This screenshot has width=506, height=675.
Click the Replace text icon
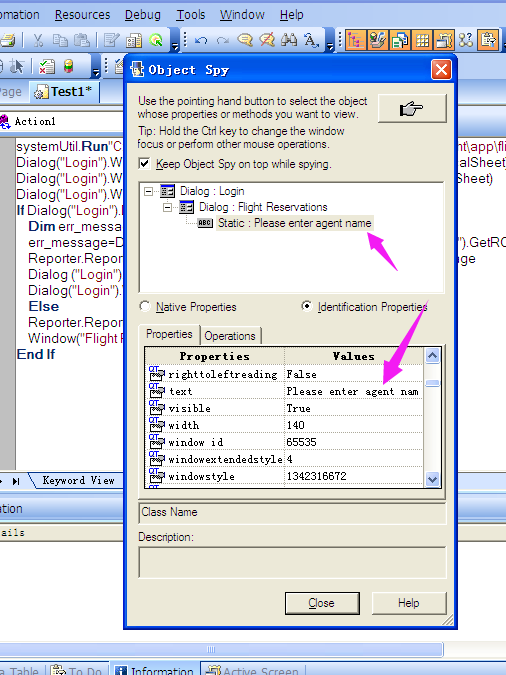click(x=311, y=40)
